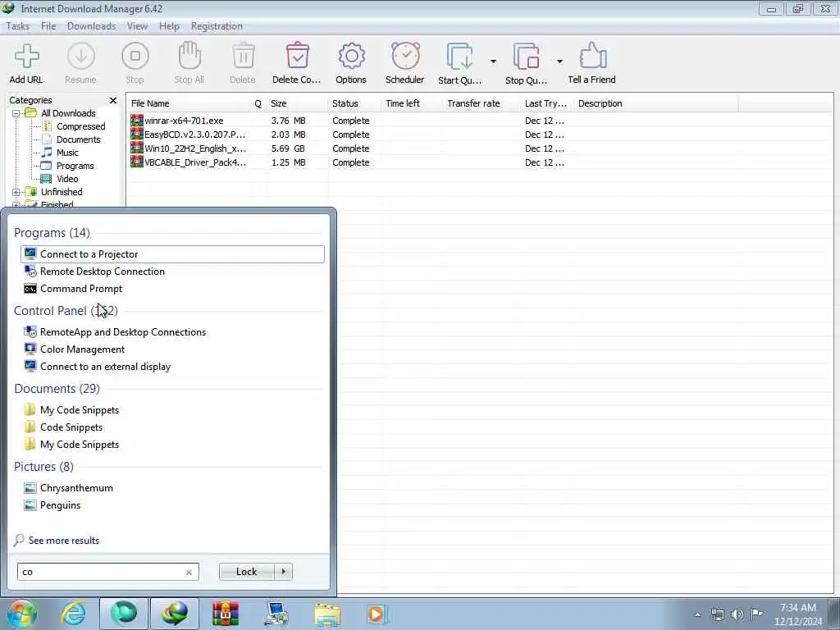Close the Categories panel
Screen dimensions: 840x630
point(113,100)
